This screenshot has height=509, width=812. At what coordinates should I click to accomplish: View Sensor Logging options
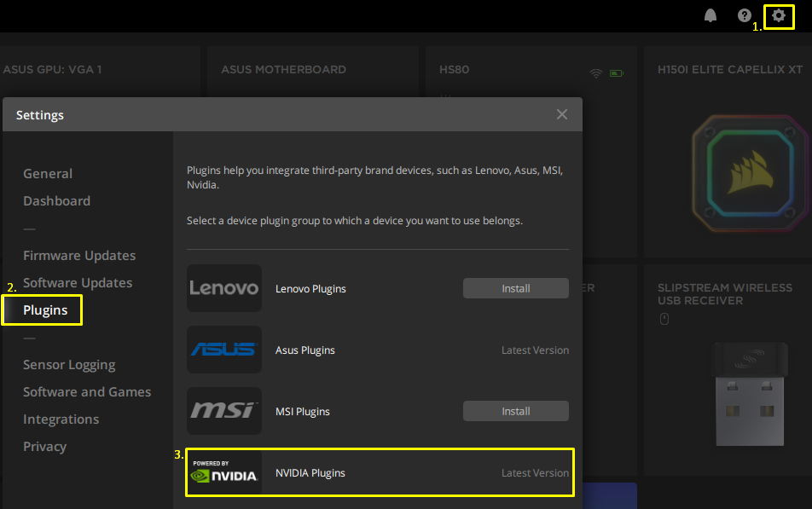click(69, 364)
